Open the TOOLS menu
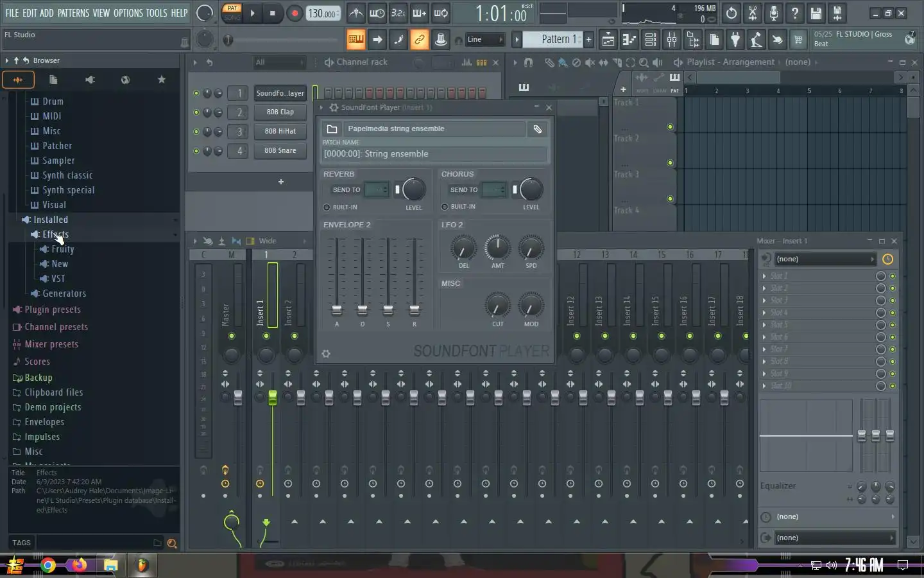The height and width of the screenshot is (578, 924). pyautogui.click(x=157, y=13)
